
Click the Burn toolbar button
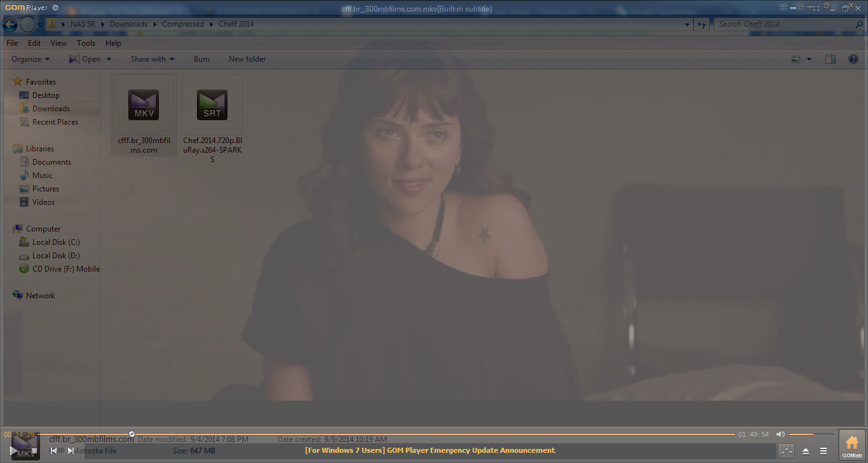click(x=201, y=59)
